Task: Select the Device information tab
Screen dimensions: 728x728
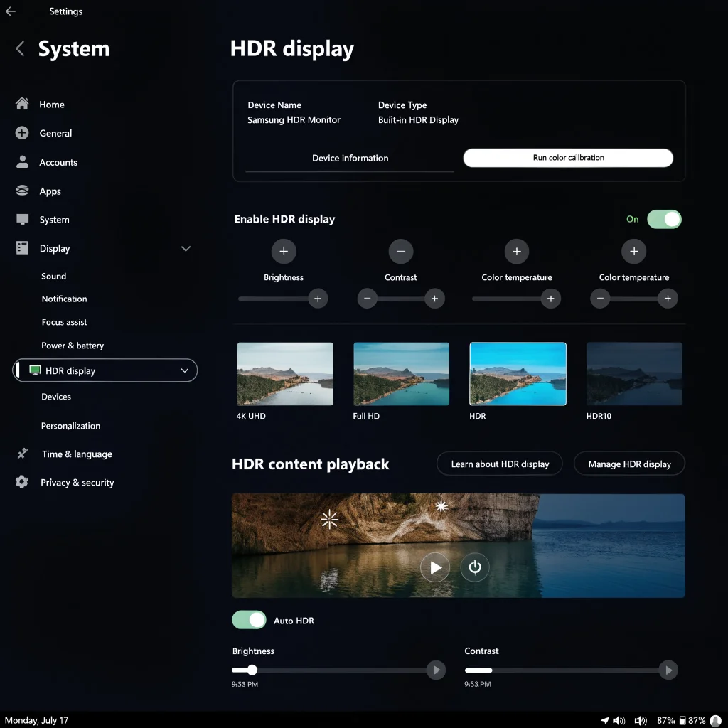Action: point(350,158)
